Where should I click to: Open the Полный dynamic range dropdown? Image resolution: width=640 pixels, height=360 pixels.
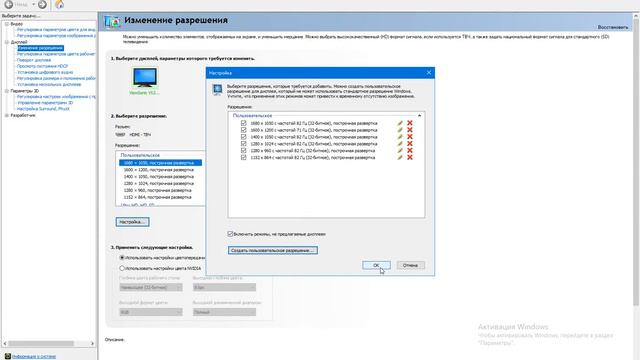tap(224, 312)
